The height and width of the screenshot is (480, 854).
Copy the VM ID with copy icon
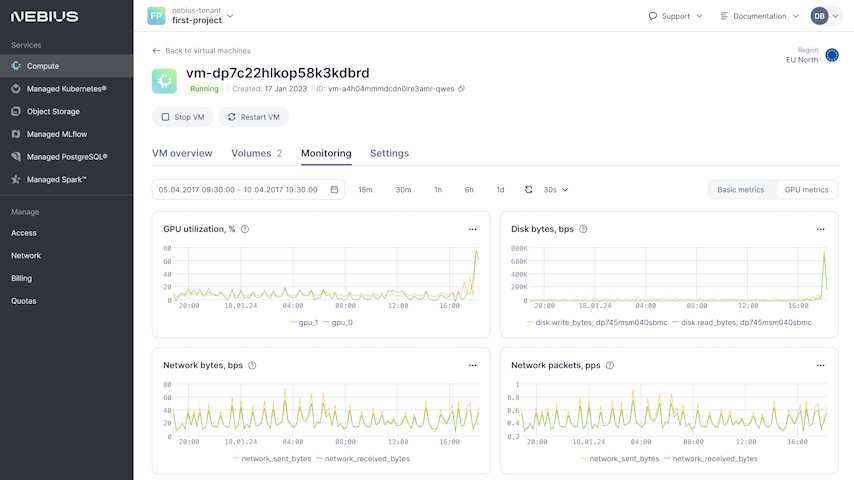[x=461, y=89]
